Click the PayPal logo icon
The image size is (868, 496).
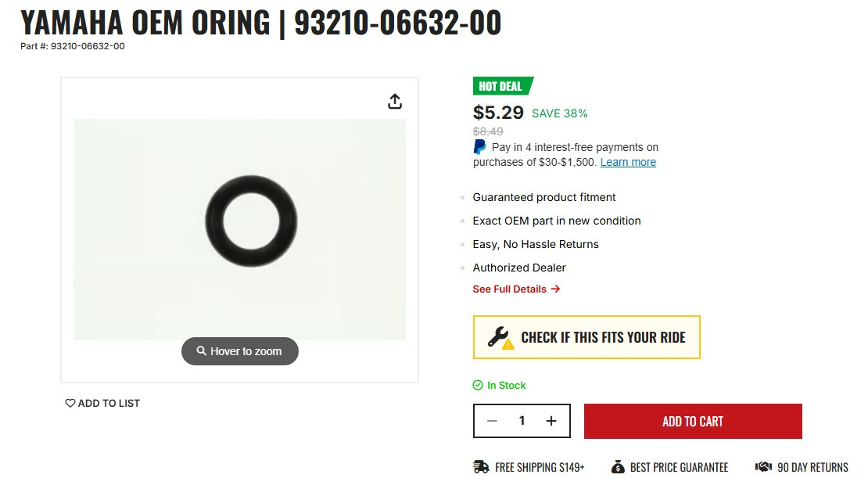pyautogui.click(x=479, y=147)
